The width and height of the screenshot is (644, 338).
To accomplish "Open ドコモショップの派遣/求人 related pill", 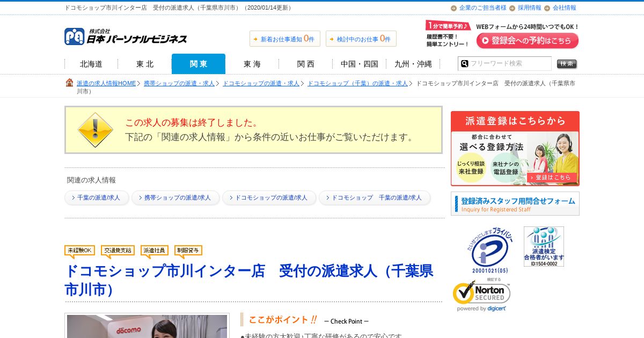I will [269, 197].
